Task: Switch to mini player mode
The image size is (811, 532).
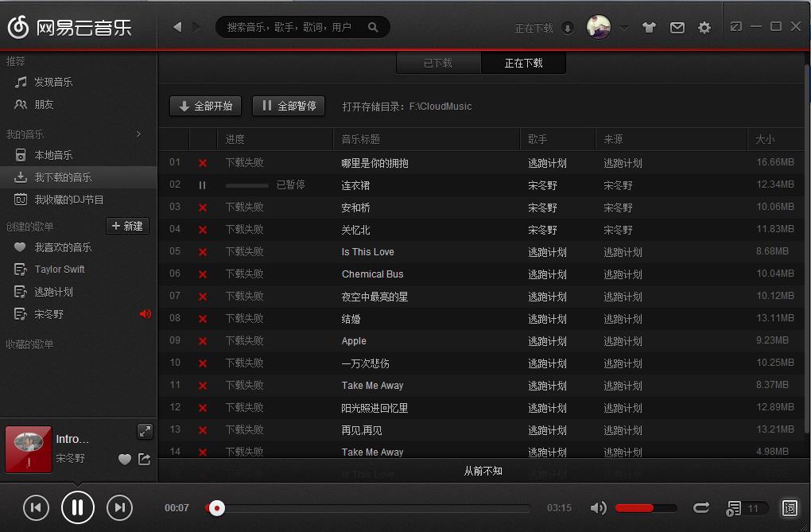Action: pyautogui.click(x=735, y=26)
